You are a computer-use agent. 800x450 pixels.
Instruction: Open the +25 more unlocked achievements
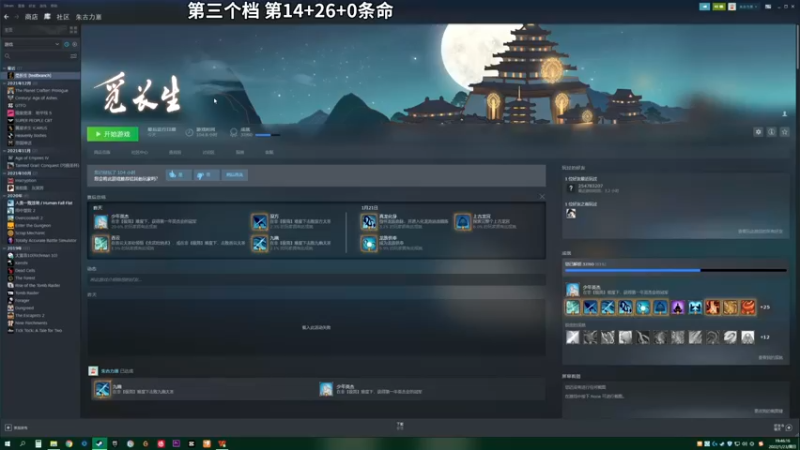(764, 307)
